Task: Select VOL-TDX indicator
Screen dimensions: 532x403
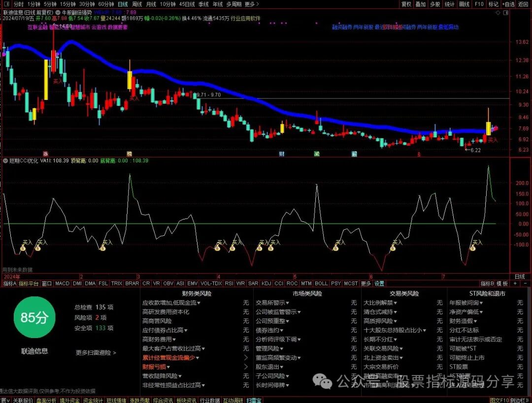Action: click(211, 283)
